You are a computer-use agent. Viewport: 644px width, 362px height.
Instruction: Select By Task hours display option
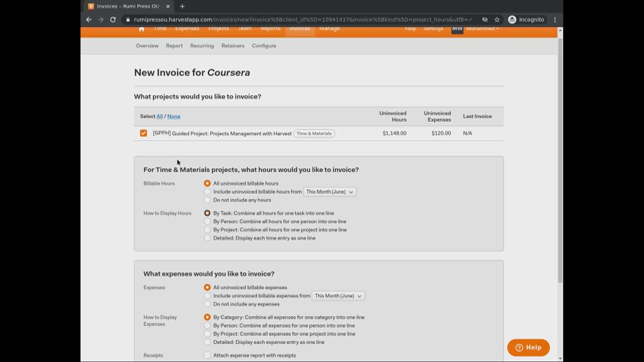pos(207,213)
